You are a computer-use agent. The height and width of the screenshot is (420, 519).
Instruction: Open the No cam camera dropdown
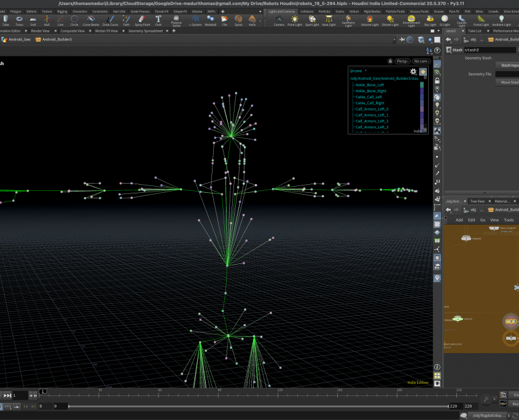(x=421, y=61)
